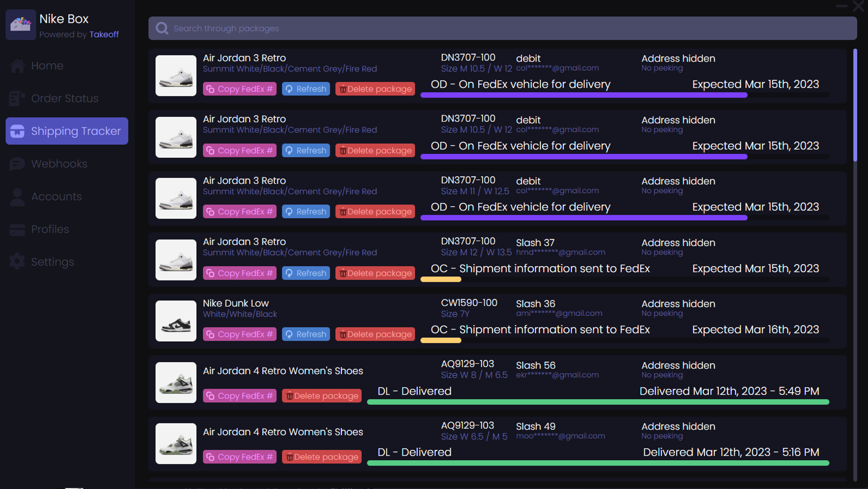
Task: Click the shoe thumbnail for Slash 37 package
Action: (176, 260)
